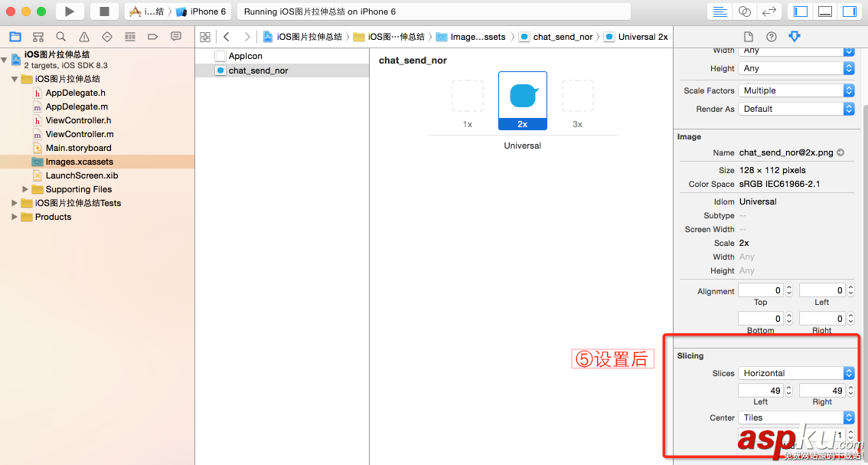Open the Attributes inspector blue arrow icon
The height and width of the screenshot is (465, 868).
(795, 36)
